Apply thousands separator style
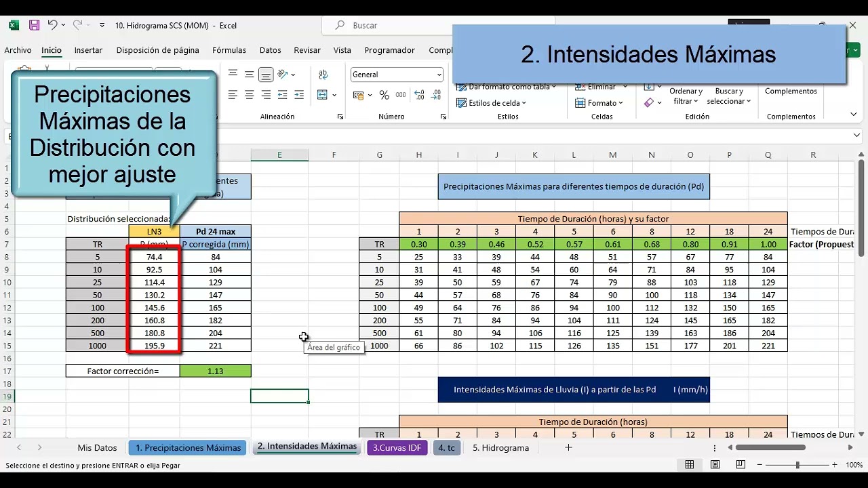The width and height of the screenshot is (868, 488). pos(401,95)
